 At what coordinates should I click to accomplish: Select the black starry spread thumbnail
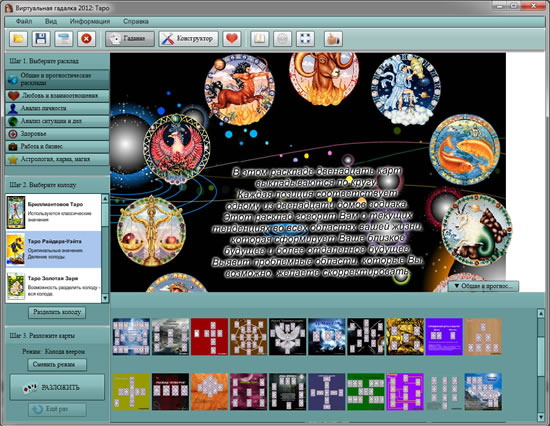click(x=366, y=337)
